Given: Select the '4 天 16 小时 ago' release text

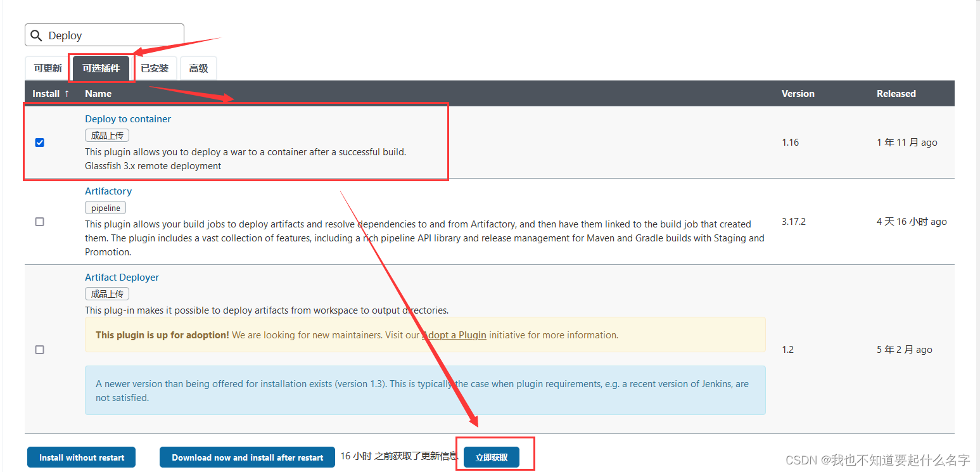Looking at the screenshot, I should 912,222.
